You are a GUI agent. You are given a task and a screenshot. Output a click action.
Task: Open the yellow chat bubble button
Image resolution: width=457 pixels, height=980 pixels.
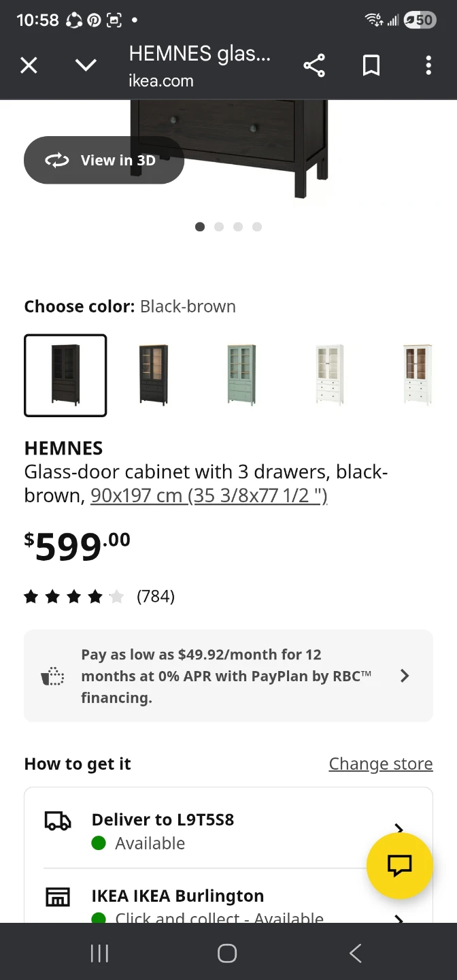(399, 866)
